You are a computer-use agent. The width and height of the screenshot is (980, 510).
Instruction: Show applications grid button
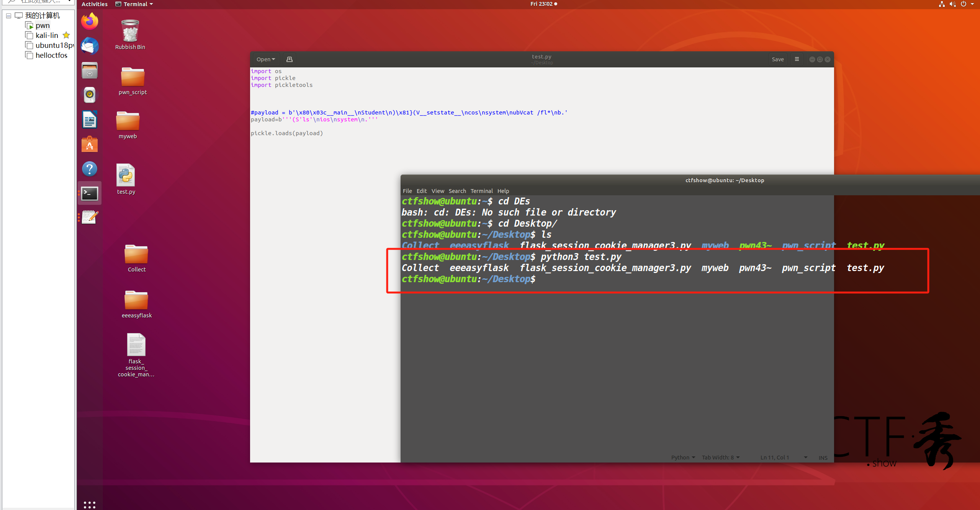click(x=90, y=505)
